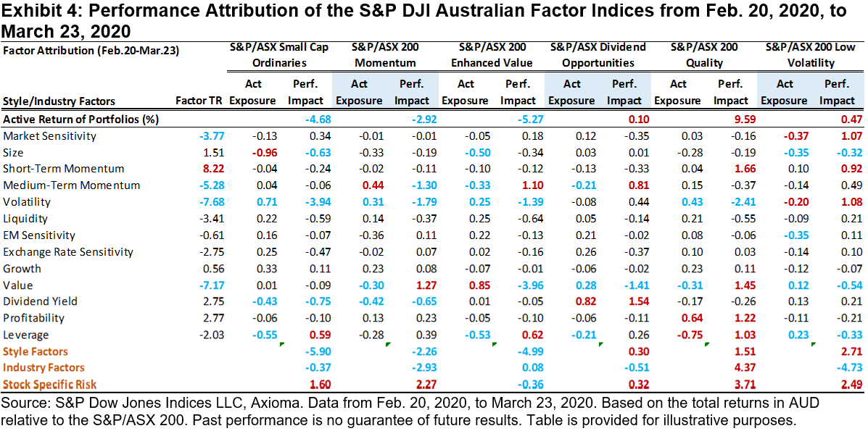Click the "Industry Factors" row label

(x=44, y=368)
